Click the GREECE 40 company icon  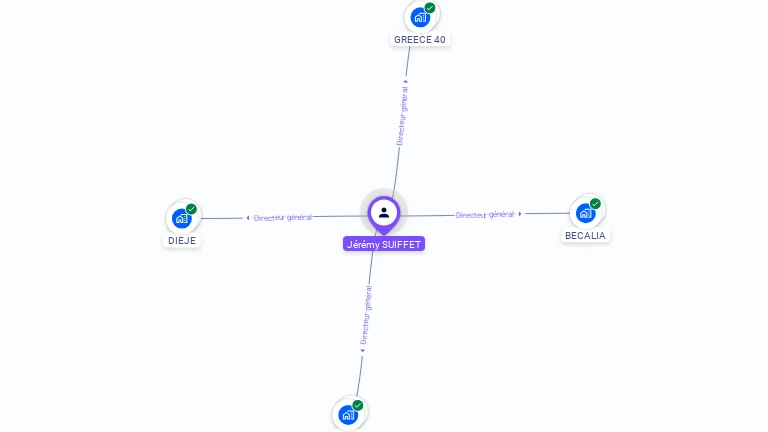coord(420,18)
